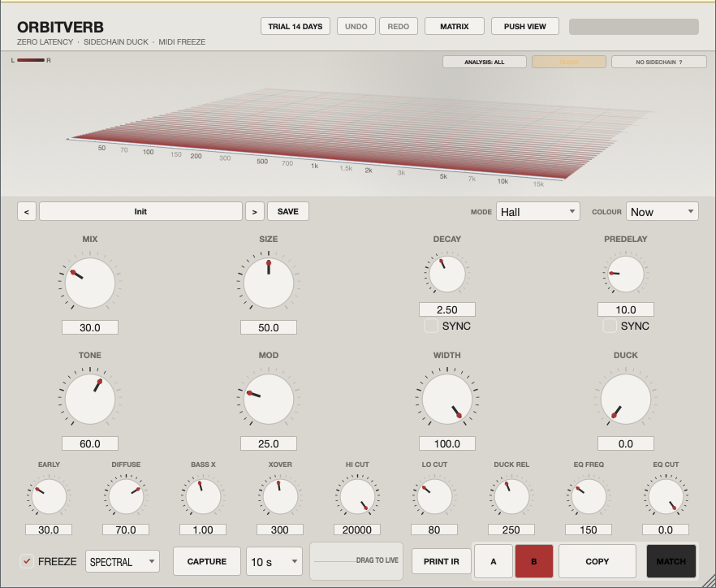Click the TONE knob
Viewport: 716px width, 588px height.
90,399
